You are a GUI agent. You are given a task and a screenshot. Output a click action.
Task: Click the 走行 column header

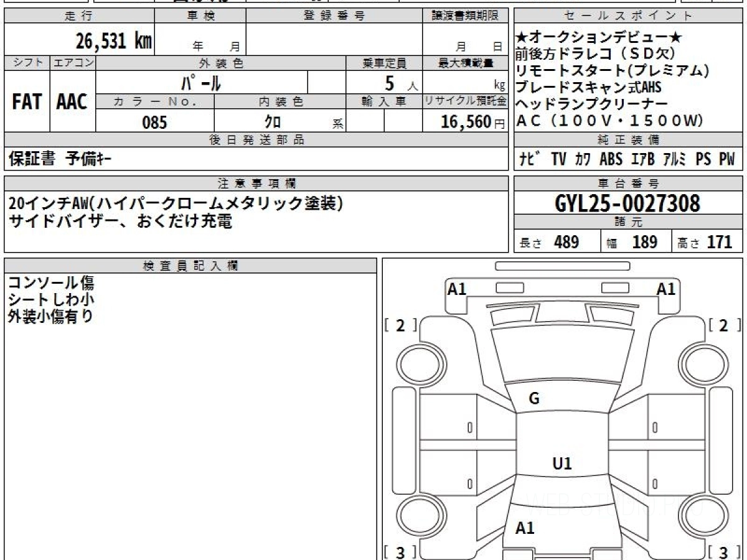pyautogui.click(x=78, y=16)
